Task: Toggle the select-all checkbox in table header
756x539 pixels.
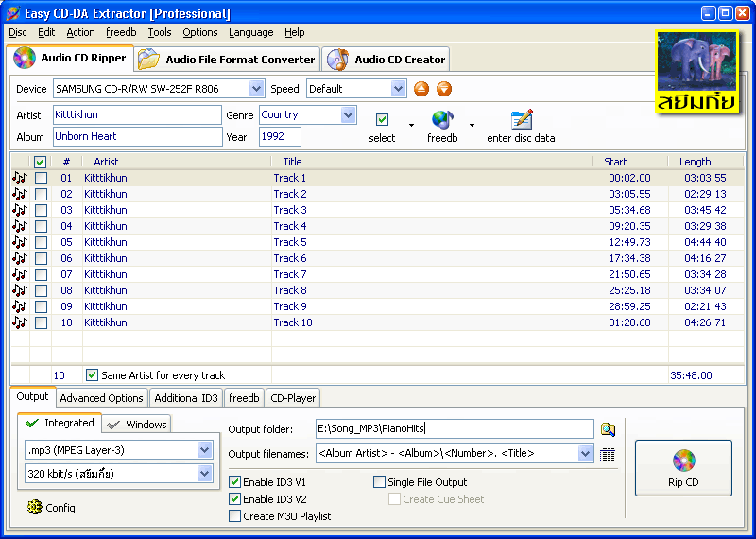Action: point(41,162)
